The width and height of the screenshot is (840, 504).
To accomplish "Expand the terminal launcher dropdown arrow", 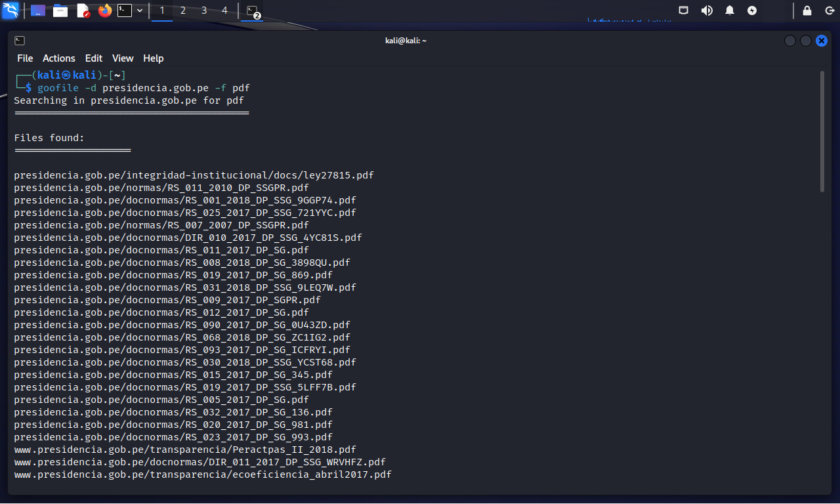I will [x=140, y=10].
